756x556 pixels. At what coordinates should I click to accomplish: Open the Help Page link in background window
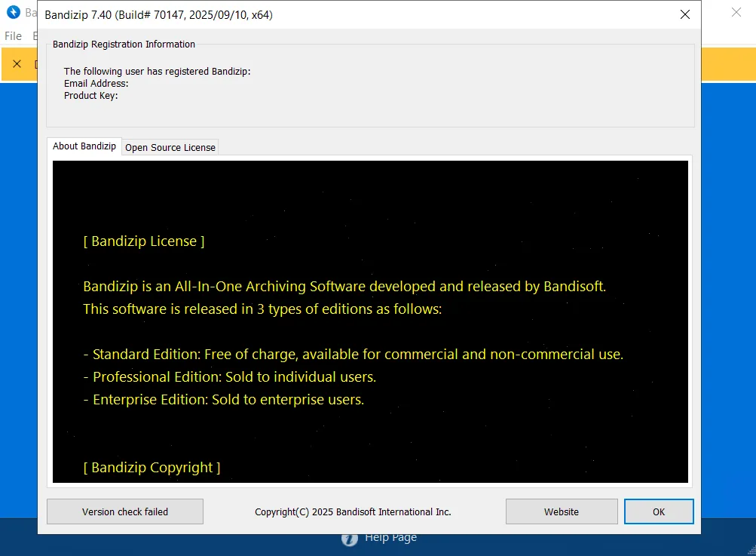390,536
